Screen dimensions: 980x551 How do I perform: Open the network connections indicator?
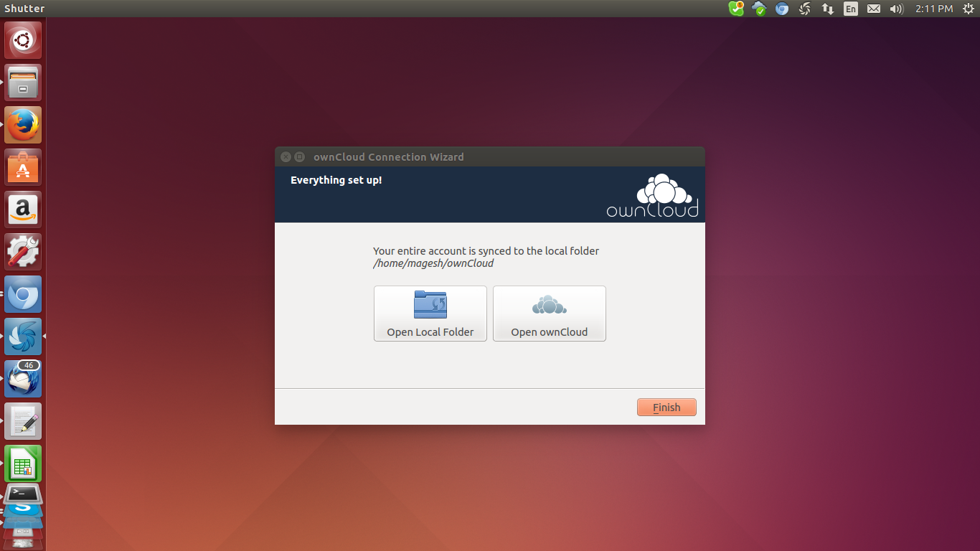(828, 9)
